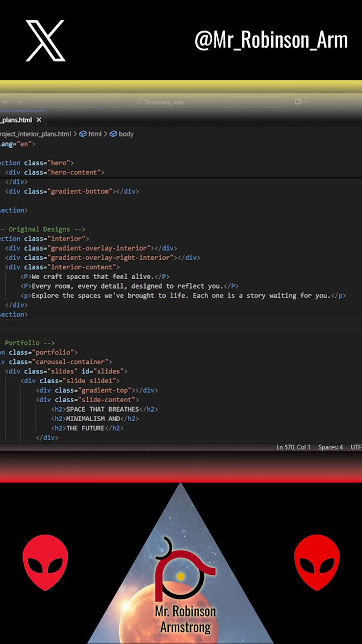Screen dimensions: 362x644
Task: Go back with the left arrow
Action: pyautogui.click(x=6, y=101)
